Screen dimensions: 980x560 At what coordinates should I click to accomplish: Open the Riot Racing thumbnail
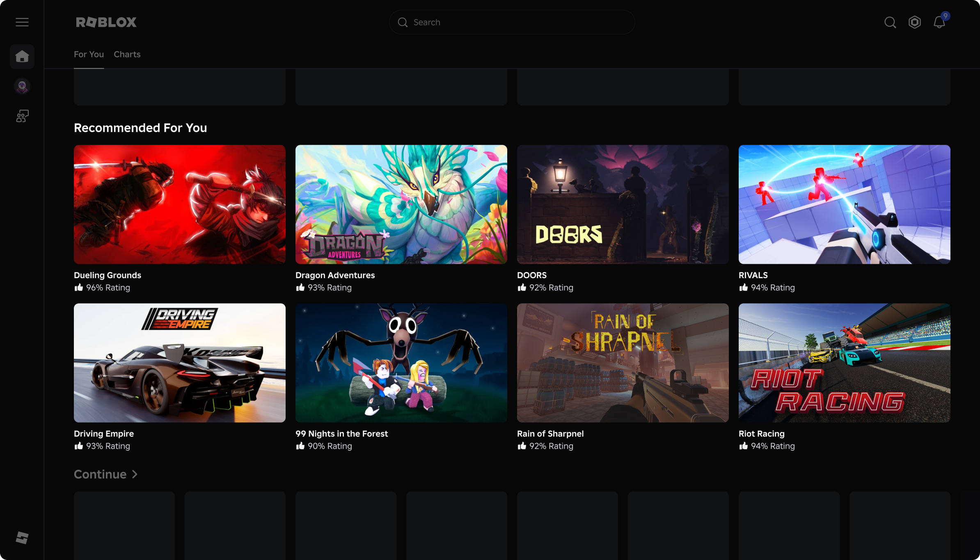click(x=845, y=363)
